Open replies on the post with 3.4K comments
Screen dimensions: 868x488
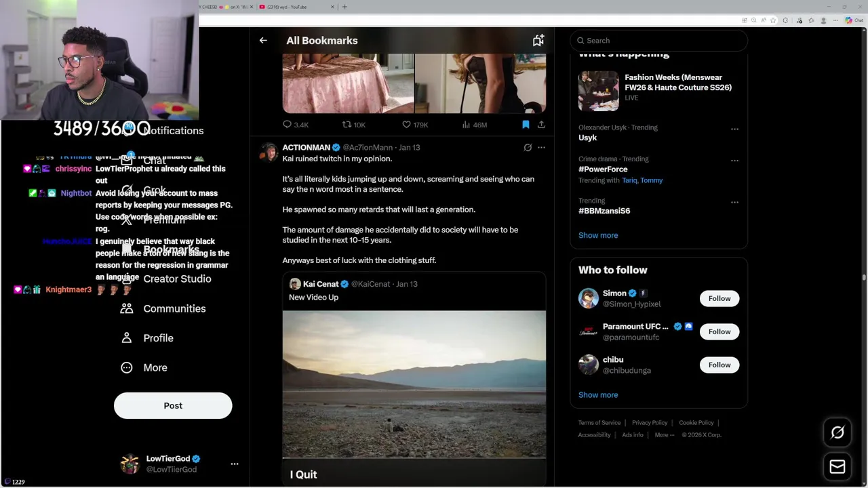click(x=296, y=125)
